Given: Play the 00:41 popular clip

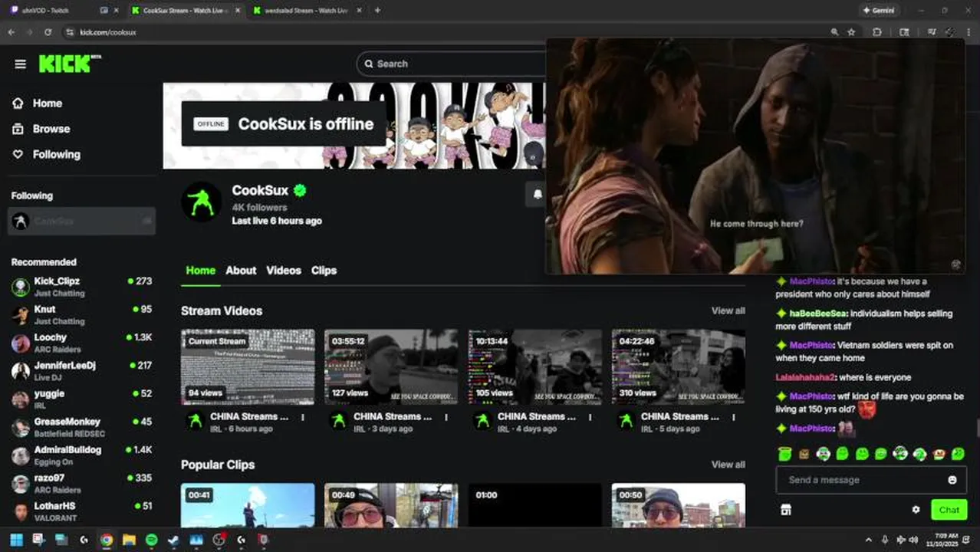Looking at the screenshot, I should pos(248,504).
